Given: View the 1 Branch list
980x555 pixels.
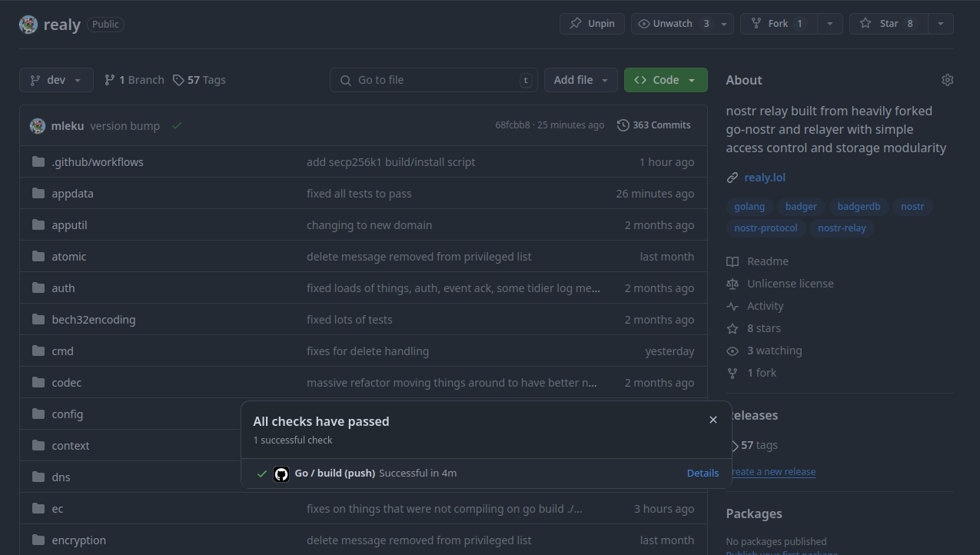Looking at the screenshot, I should click(135, 80).
